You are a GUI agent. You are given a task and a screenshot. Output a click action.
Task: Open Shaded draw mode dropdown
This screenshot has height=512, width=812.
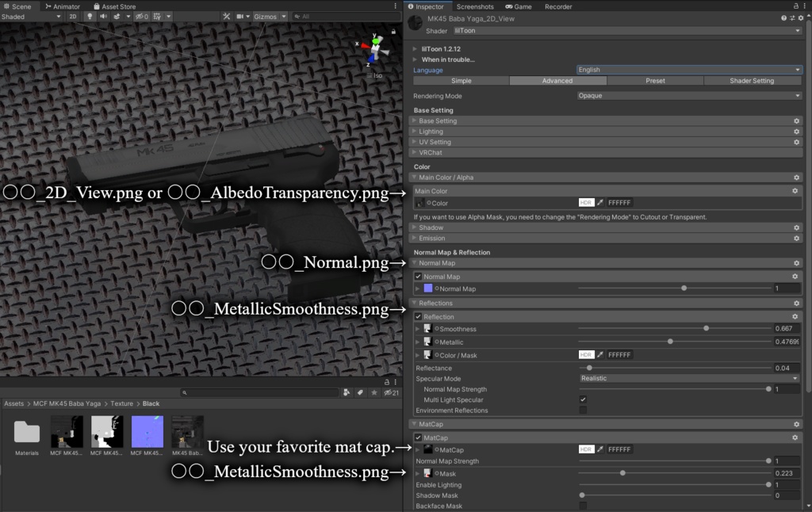click(x=31, y=17)
